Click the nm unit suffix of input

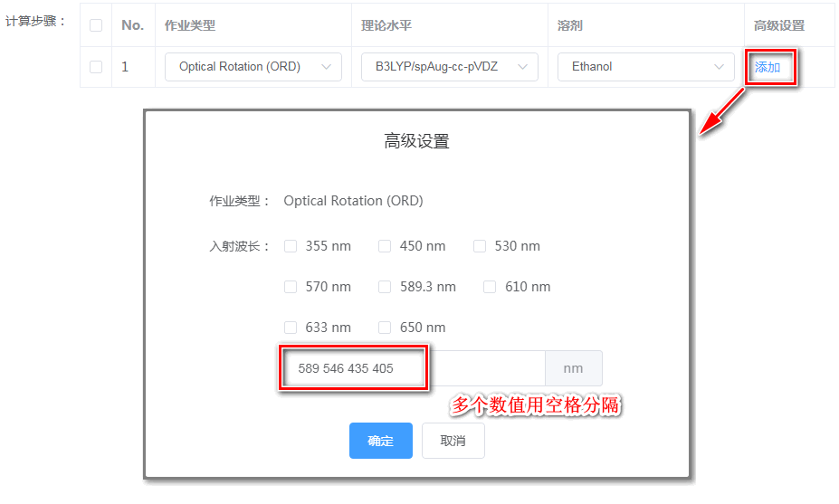click(x=574, y=368)
